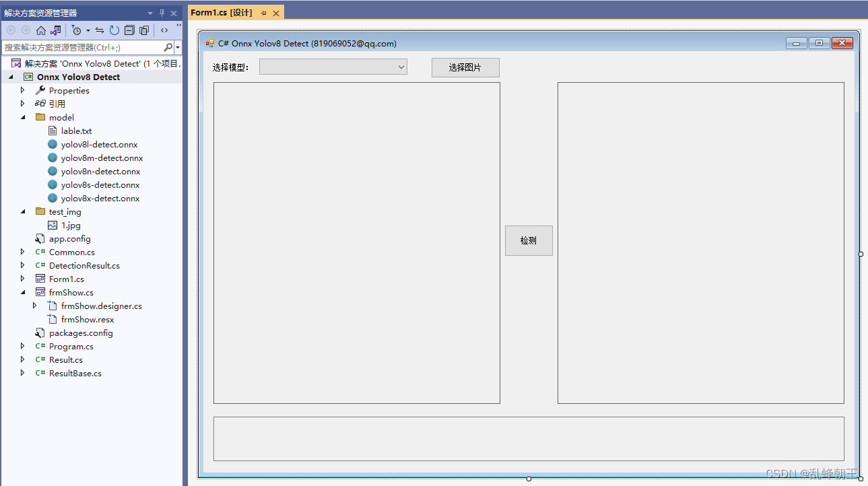Screen dimensions: 868x486
Task: Click the Properties wrench icon
Action: pos(40,90)
